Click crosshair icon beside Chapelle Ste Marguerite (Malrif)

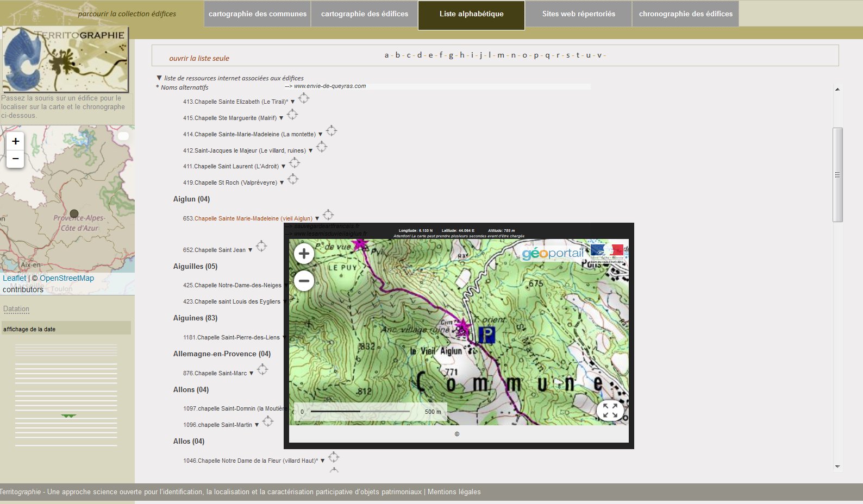(x=292, y=115)
